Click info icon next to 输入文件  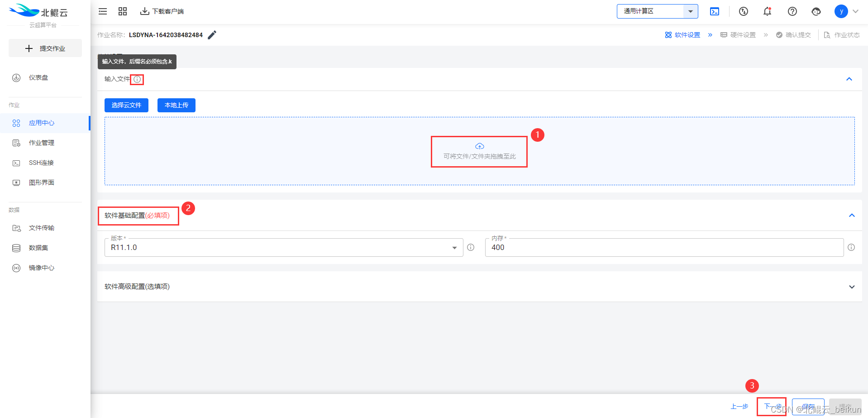point(137,79)
